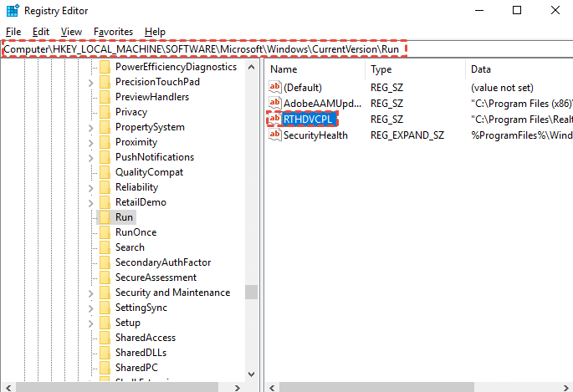This screenshot has width=573, height=392.
Task: Select the Privacy key label
Action: 131,112
